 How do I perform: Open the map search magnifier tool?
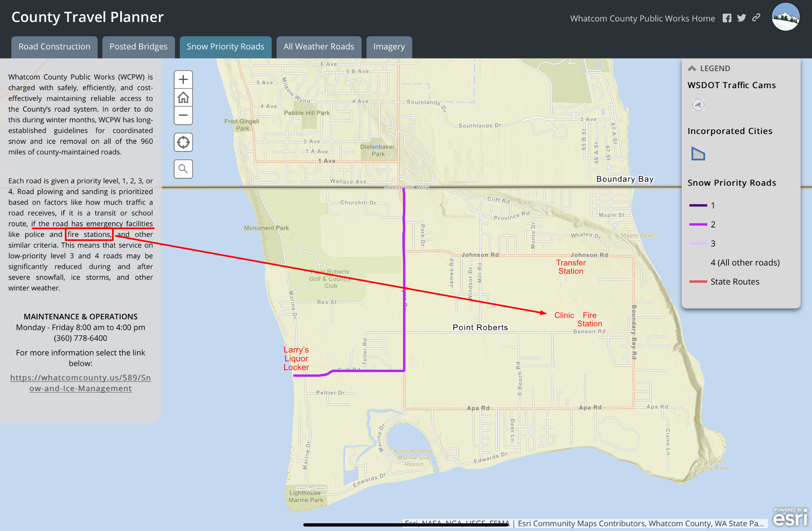coord(183,169)
